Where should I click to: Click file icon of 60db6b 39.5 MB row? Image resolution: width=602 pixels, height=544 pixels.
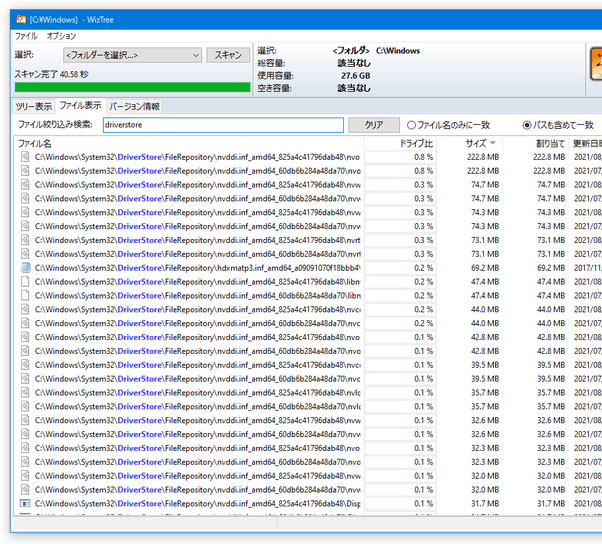point(25,379)
